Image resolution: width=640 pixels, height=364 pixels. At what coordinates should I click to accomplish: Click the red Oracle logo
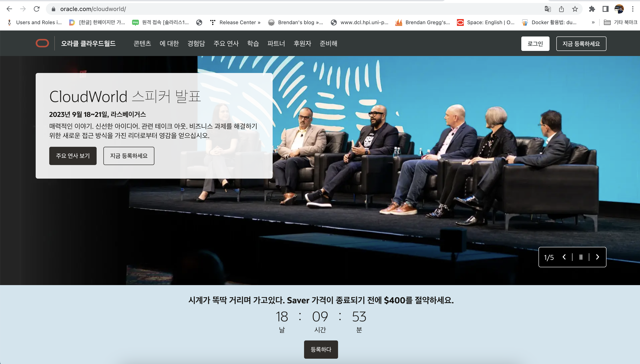point(42,43)
